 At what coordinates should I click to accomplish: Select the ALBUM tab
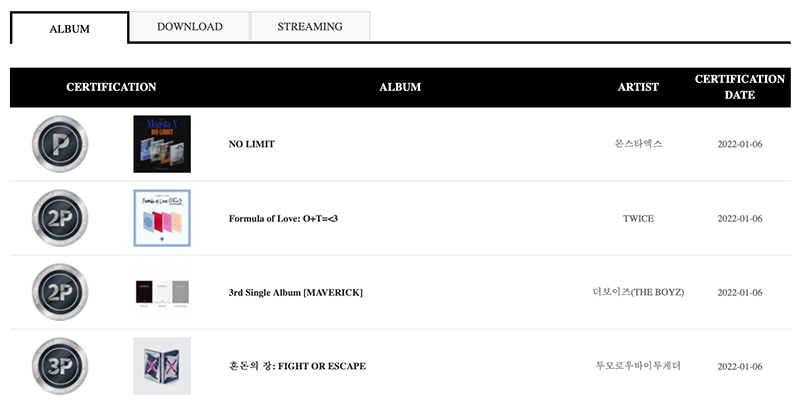point(69,29)
